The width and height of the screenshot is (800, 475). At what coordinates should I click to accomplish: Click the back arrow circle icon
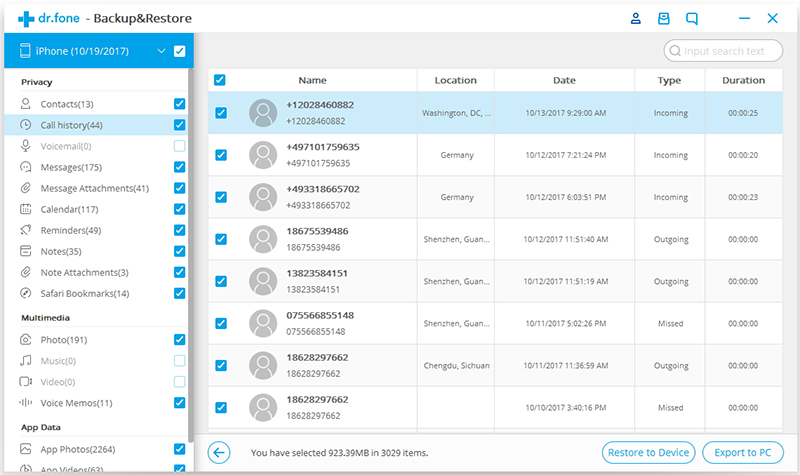[x=219, y=453]
